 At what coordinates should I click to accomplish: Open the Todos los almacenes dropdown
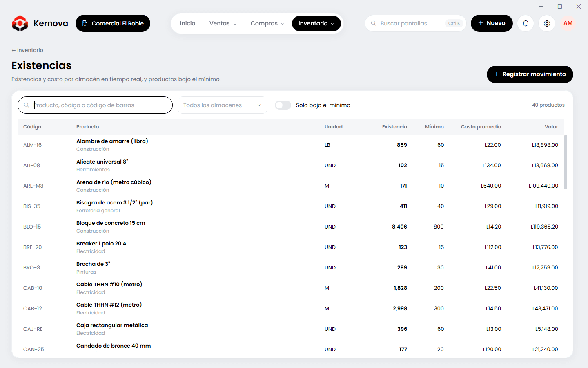point(223,105)
